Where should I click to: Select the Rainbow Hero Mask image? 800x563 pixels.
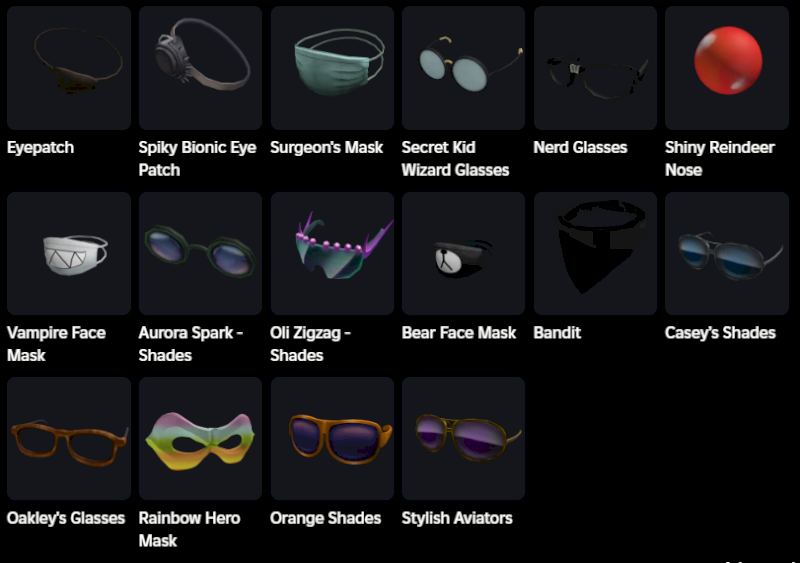click(x=201, y=438)
